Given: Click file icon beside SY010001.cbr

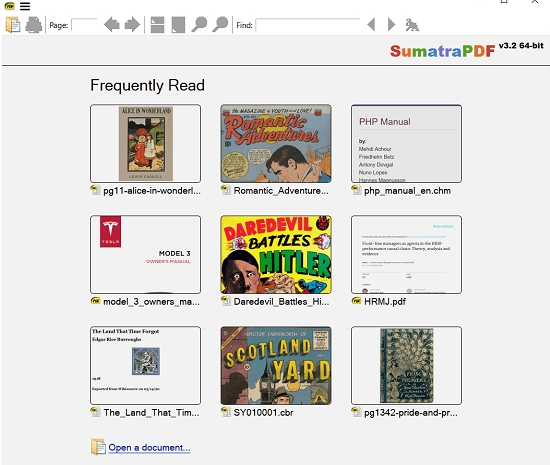Looking at the screenshot, I should click(x=226, y=412).
